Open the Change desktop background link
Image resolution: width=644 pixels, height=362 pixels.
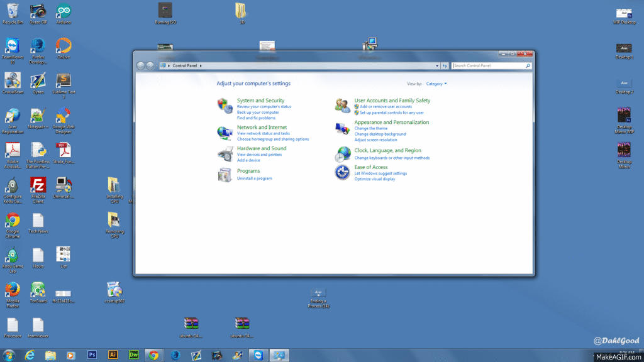tap(380, 134)
